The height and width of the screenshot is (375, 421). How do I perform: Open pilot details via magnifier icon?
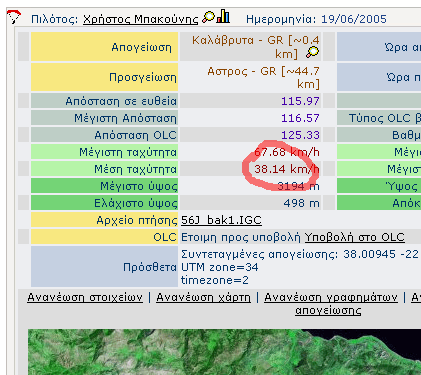tap(209, 17)
